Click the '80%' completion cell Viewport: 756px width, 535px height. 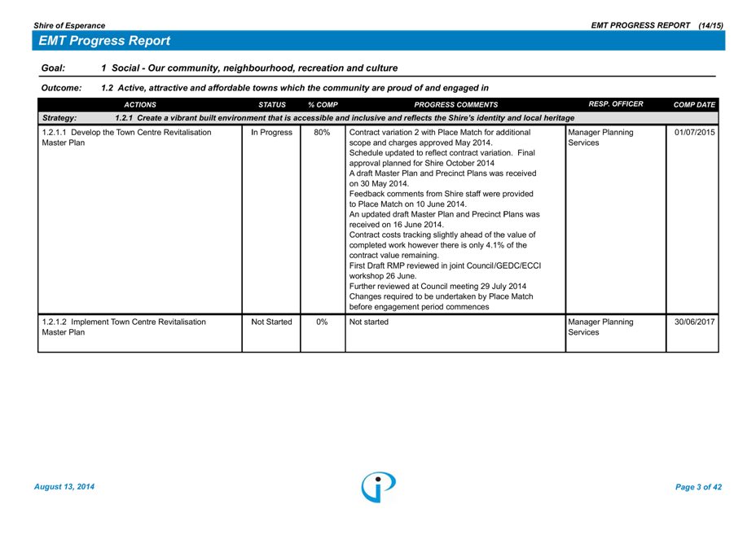[x=322, y=133]
